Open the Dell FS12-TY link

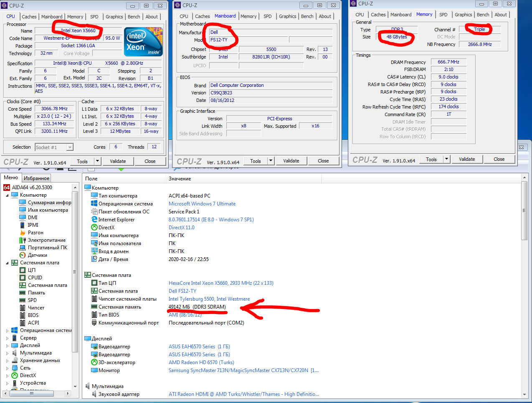(x=182, y=291)
